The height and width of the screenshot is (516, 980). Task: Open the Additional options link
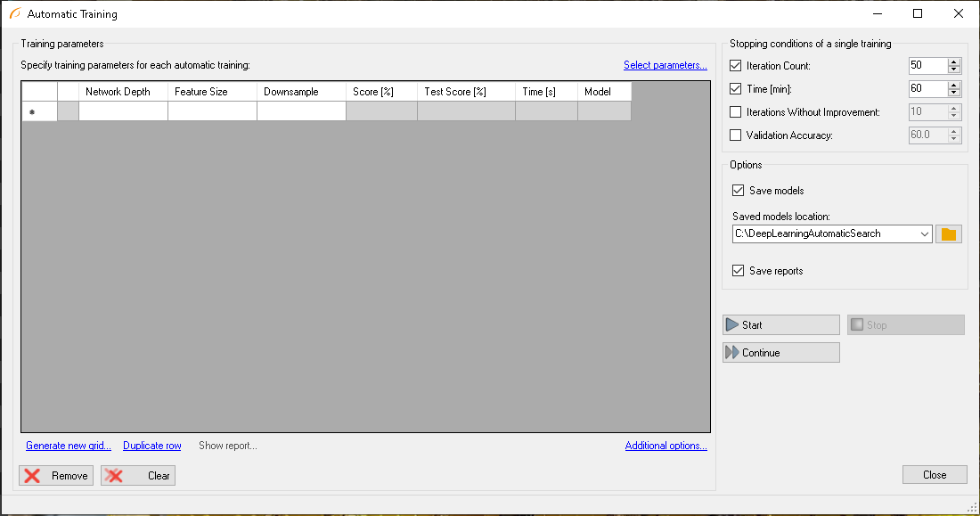tap(666, 446)
